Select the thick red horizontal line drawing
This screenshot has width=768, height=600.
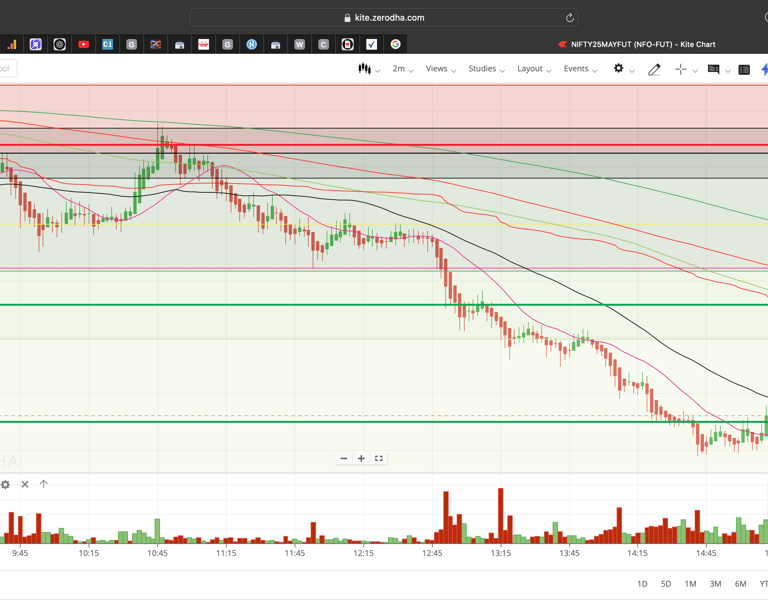(x=384, y=145)
